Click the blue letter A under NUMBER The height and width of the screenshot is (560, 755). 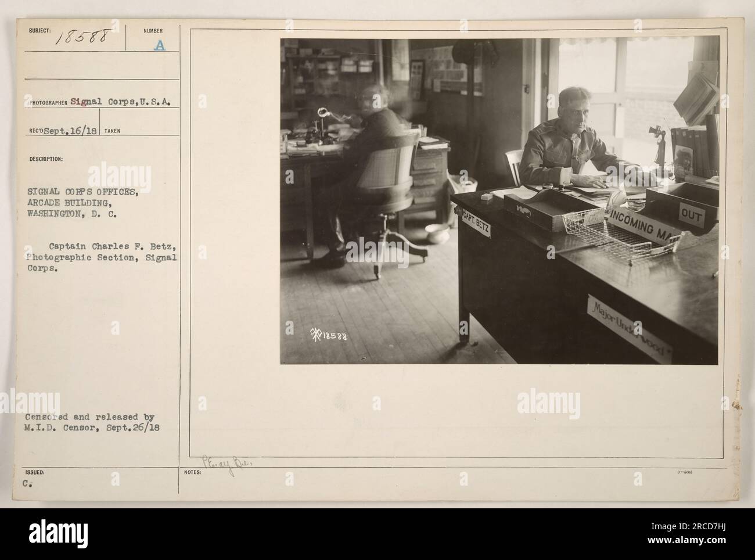(161, 46)
